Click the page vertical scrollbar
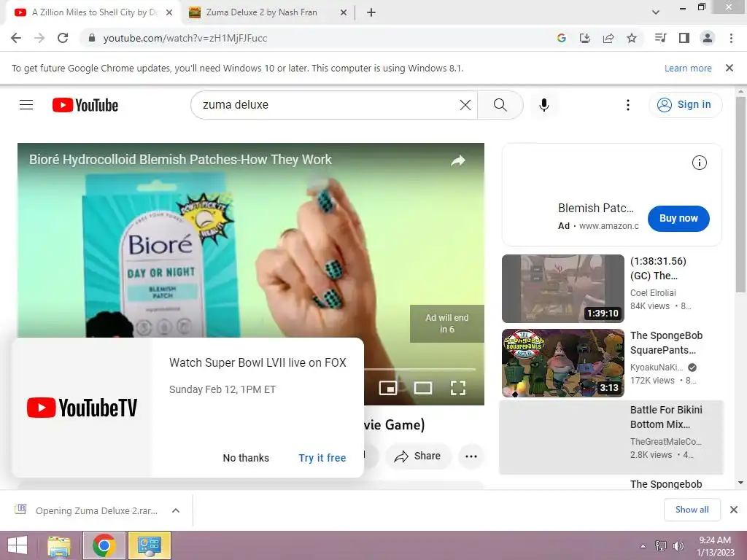This screenshot has width=747, height=560. 740,195
